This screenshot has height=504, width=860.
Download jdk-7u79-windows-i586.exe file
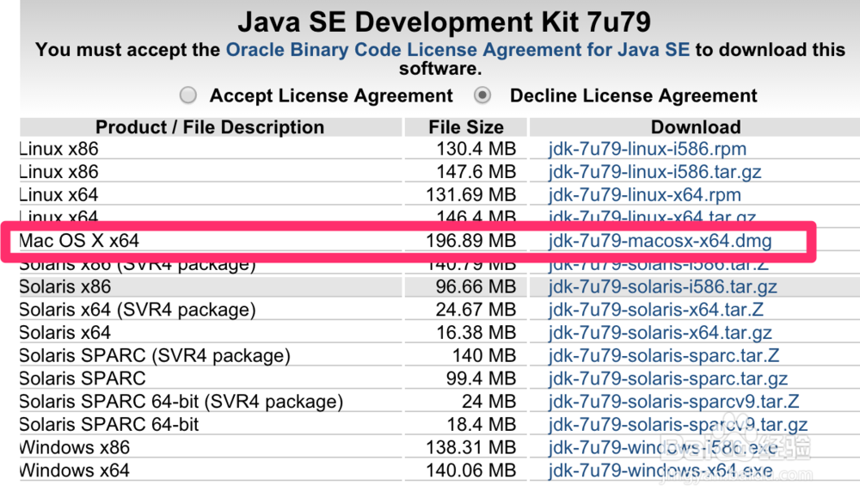[x=663, y=447]
